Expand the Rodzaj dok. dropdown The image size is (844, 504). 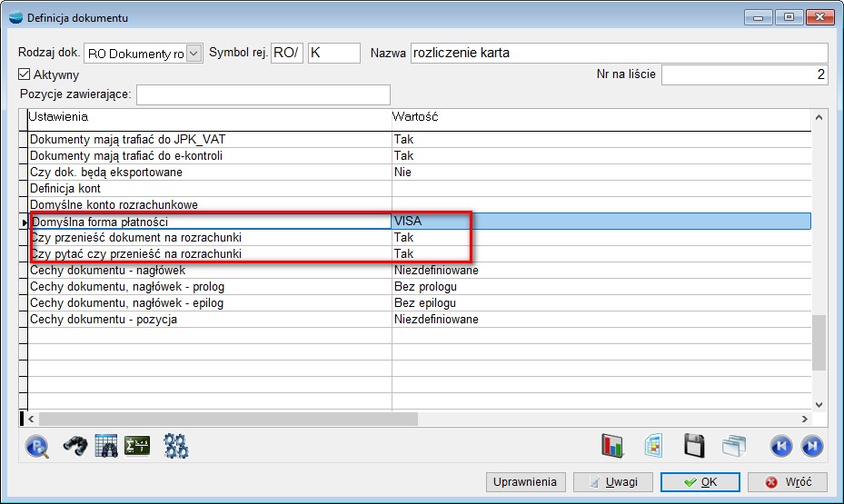click(194, 54)
